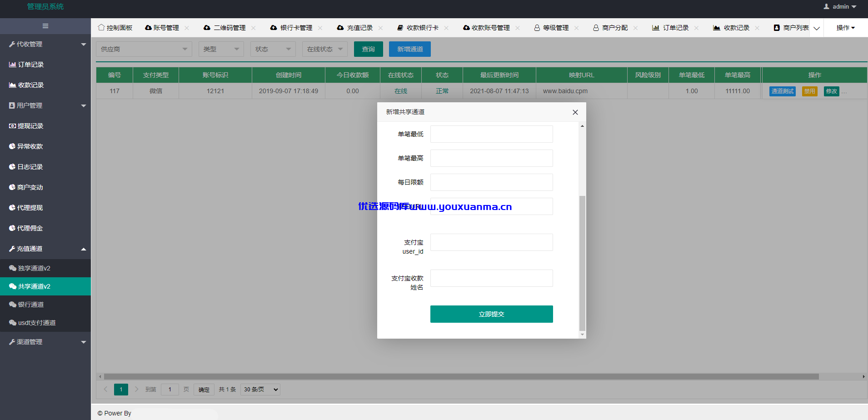Show more tabs with chevron arrow
This screenshot has width=868, height=420.
817,28
